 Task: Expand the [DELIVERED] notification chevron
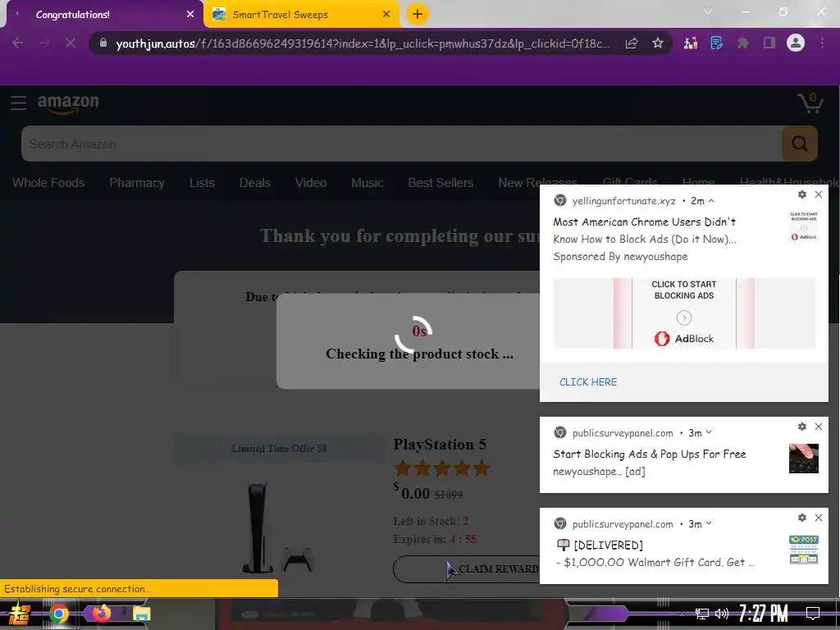coord(709,523)
